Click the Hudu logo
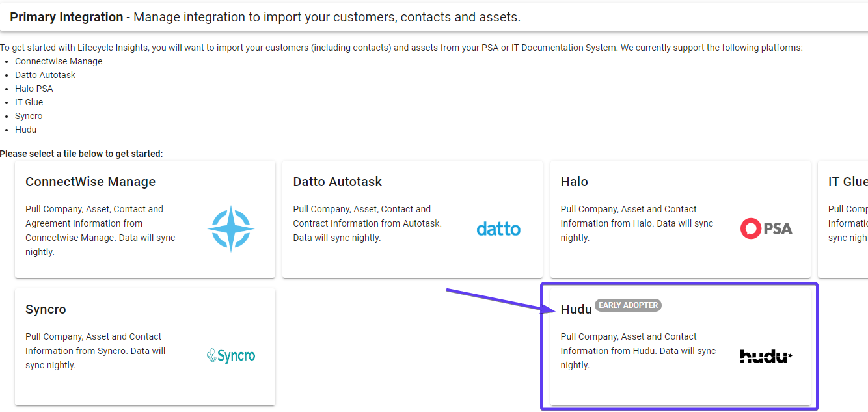The height and width of the screenshot is (412, 868). (x=766, y=356)
